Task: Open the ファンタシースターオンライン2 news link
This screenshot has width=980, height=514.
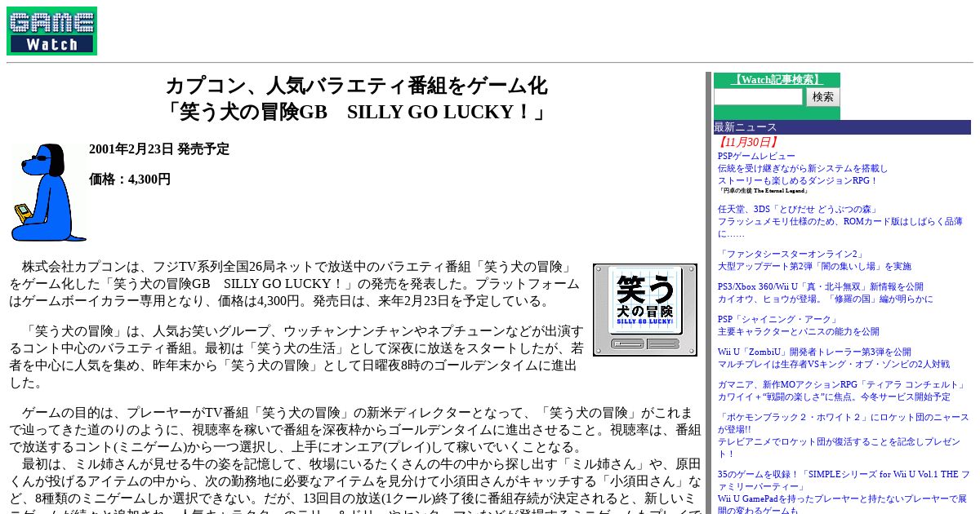Action: pos(814,260)
